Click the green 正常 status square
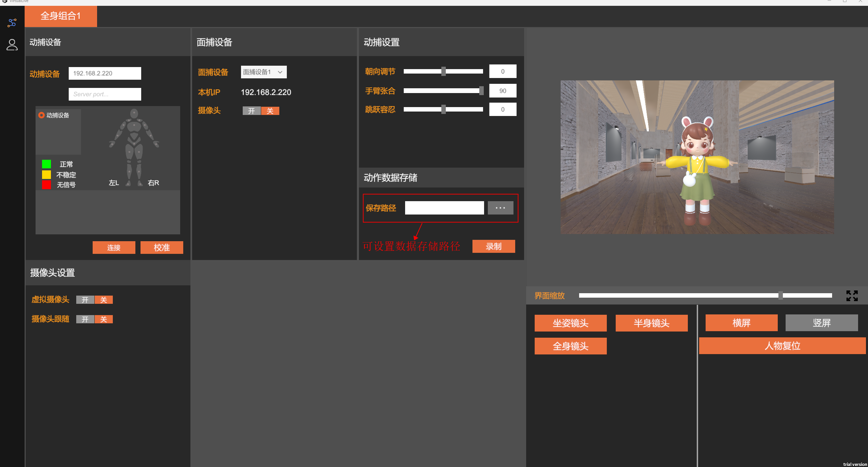The width and height of the screenshot is (868, 467). 46,164
